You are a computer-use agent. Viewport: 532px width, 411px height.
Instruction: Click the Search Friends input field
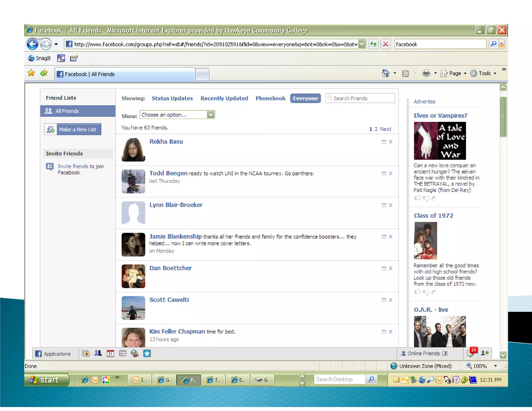click(360, 98)
